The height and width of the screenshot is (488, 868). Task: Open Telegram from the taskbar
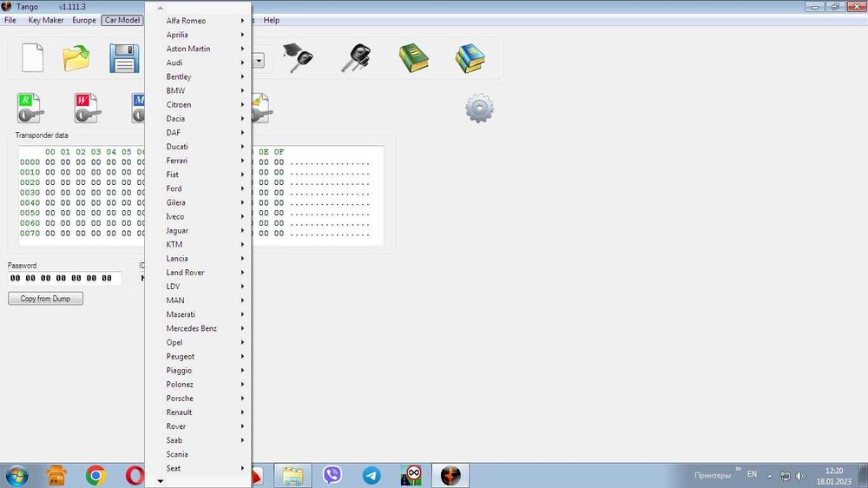pos(372,476)
